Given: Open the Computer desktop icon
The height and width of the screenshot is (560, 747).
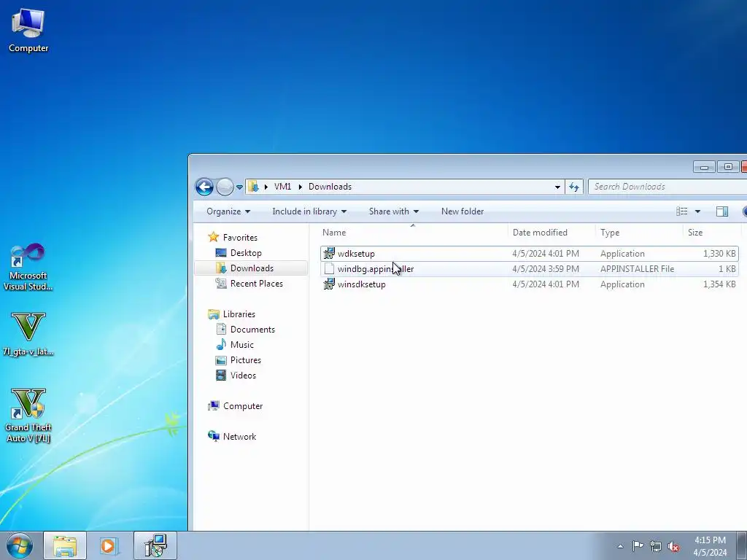Looking at the screenshot, I should tap(28, 31).
